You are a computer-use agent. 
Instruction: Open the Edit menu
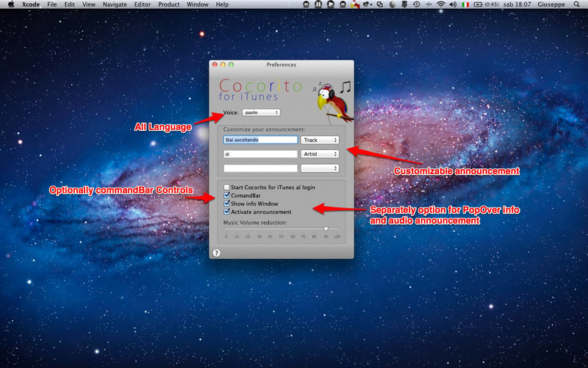coord(69,4)
